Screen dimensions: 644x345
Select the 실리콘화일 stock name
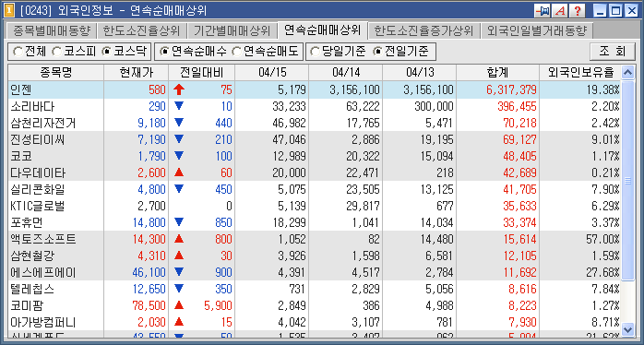coord(38,190)
